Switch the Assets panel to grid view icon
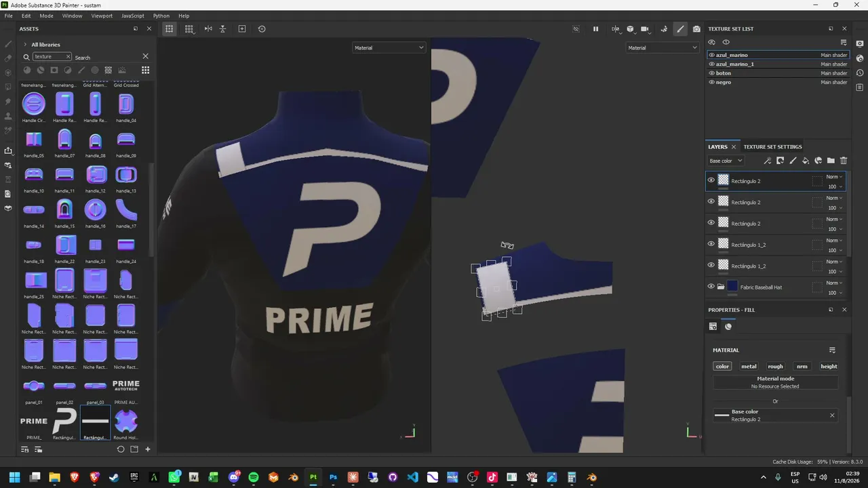This screenshot has height=488, width=868. (x=145, y=70)
